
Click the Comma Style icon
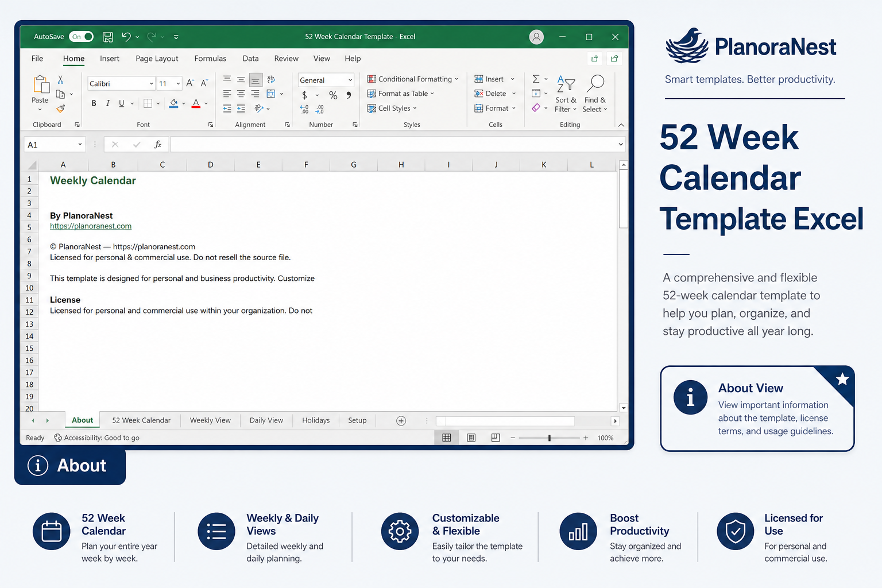point(349,95)
